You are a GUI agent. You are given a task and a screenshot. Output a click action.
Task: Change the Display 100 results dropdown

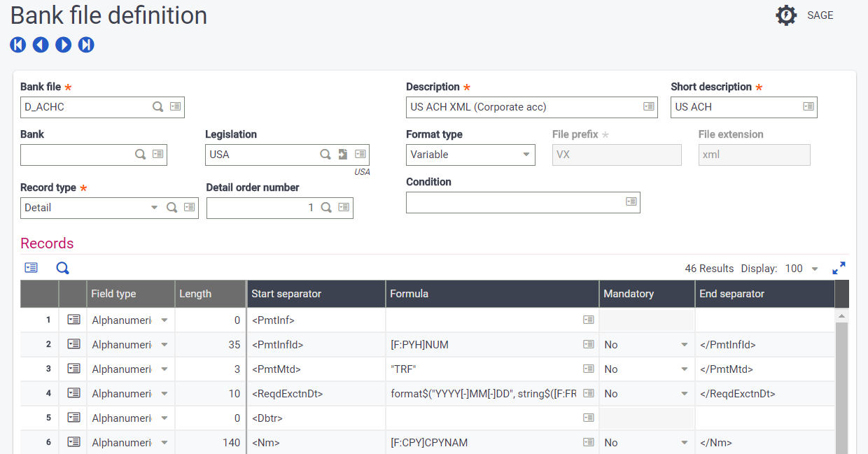click(x=814, y=269)
